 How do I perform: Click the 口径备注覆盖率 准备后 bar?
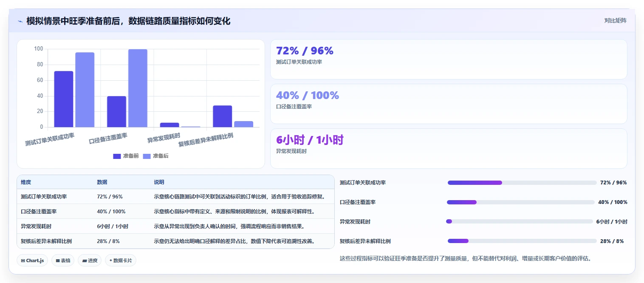point(138,88)
